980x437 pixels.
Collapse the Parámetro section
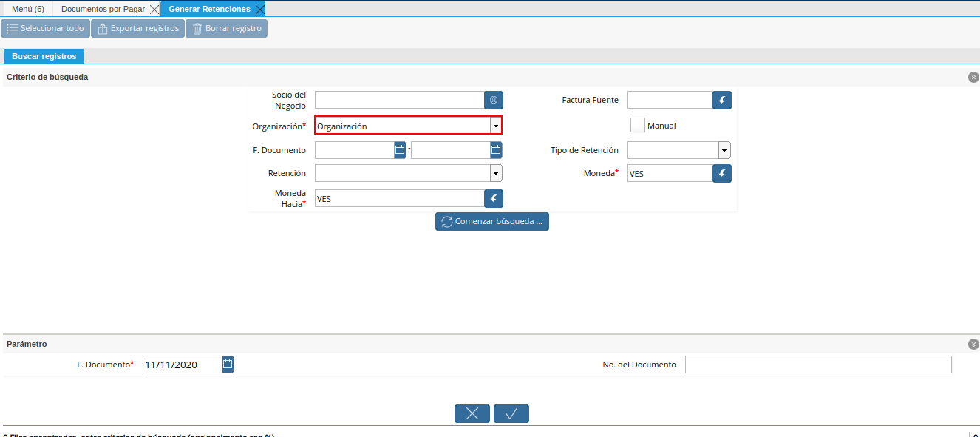pos(973,344)
